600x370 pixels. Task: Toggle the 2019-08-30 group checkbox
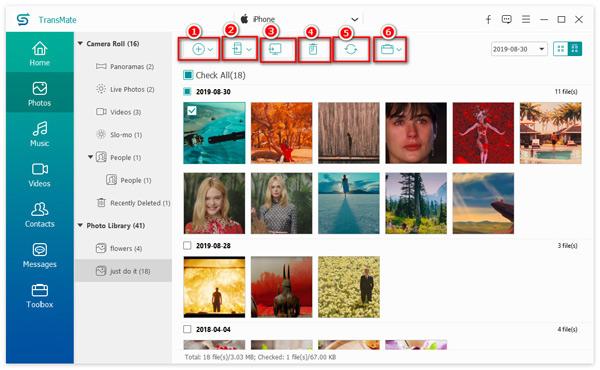point(187,91)
